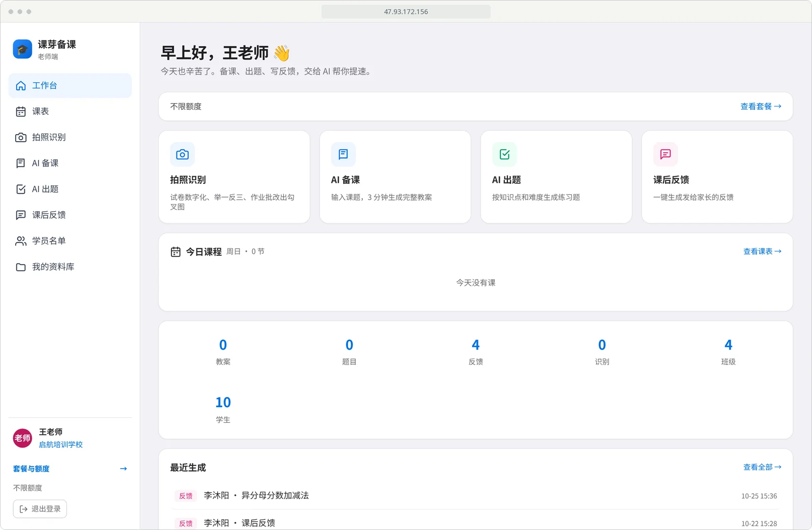Click the blue document icon on AI 备课 card
Screen dimensions: 812x530
[x=343, y=154]
